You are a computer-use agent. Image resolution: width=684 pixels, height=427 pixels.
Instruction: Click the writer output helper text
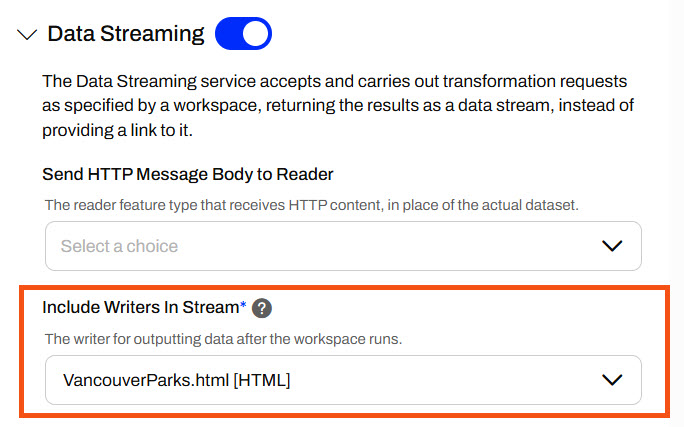coord(224,339)
